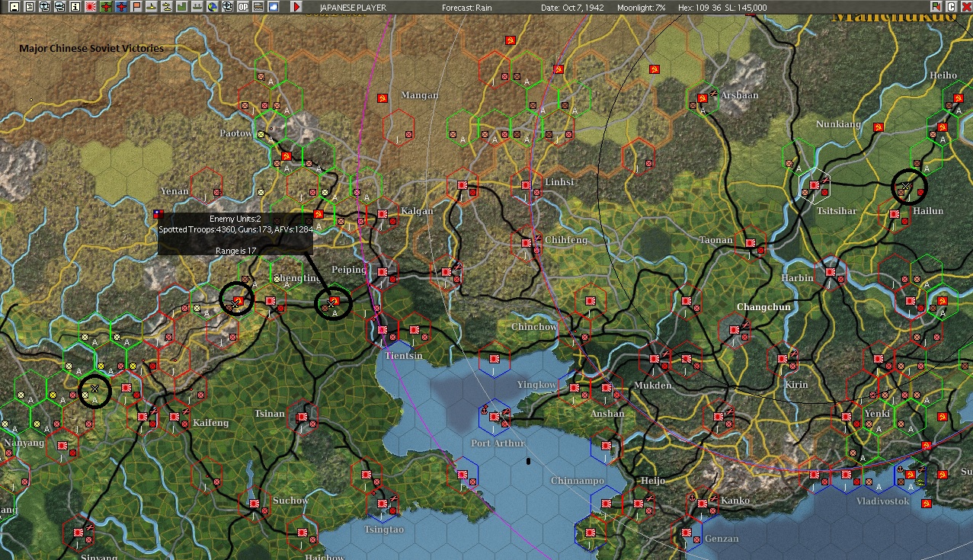Click the Kaifeng city label
The image size is (973, 560).
[x=210, y=422]
